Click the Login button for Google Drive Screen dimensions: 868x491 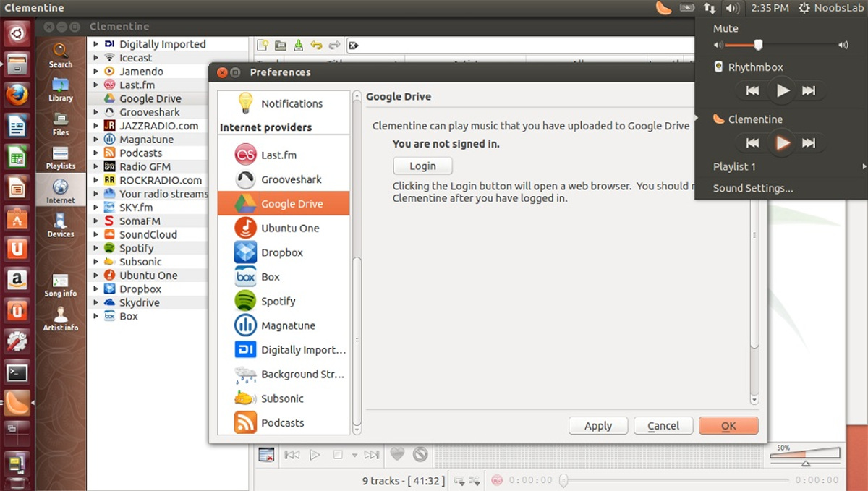pos(422,166)
